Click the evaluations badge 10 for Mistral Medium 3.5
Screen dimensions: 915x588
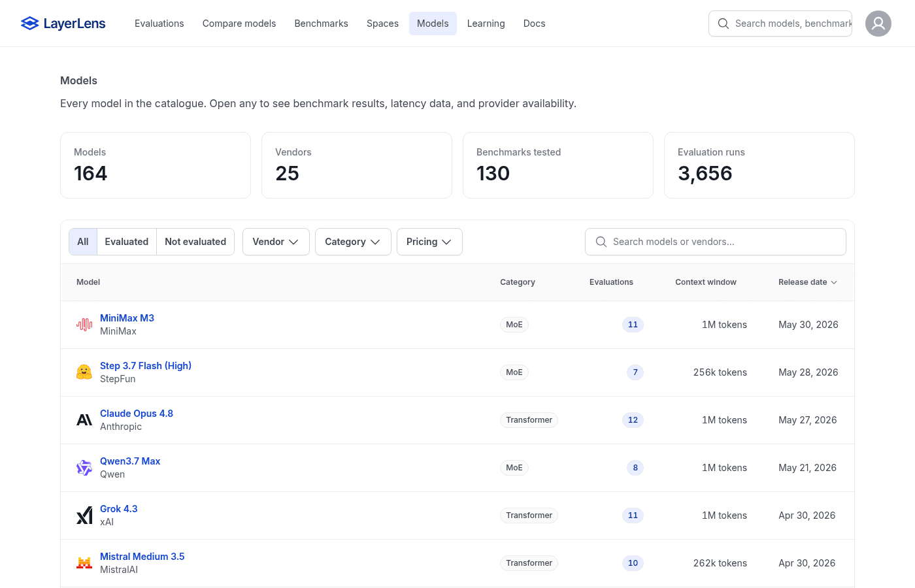point(633,563)
